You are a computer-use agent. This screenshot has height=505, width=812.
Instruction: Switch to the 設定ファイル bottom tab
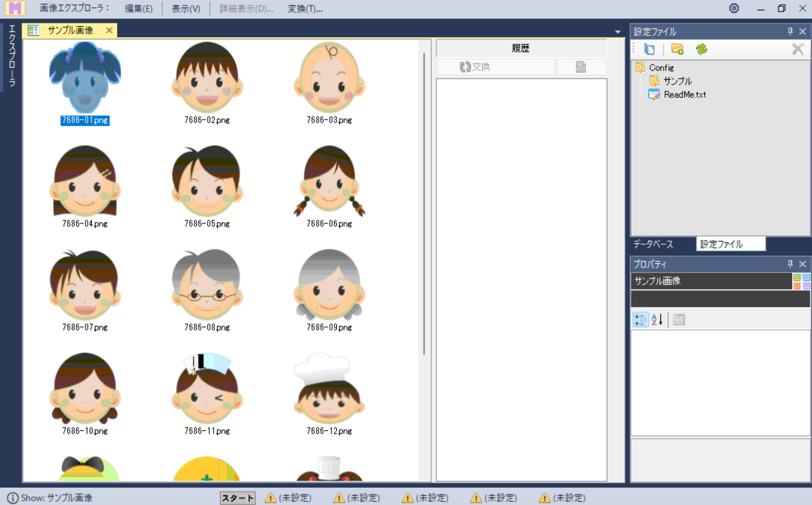[x=731, y=244]
